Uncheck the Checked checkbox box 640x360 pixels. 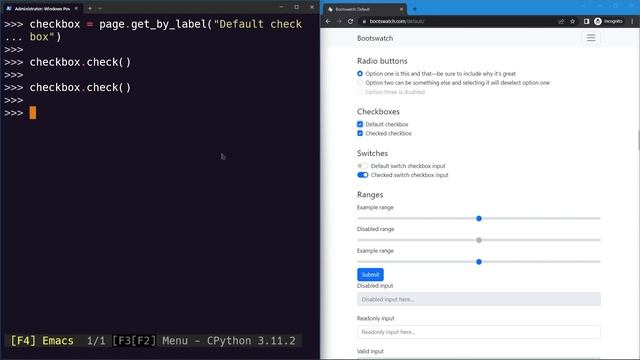click(x=360, y=133)
